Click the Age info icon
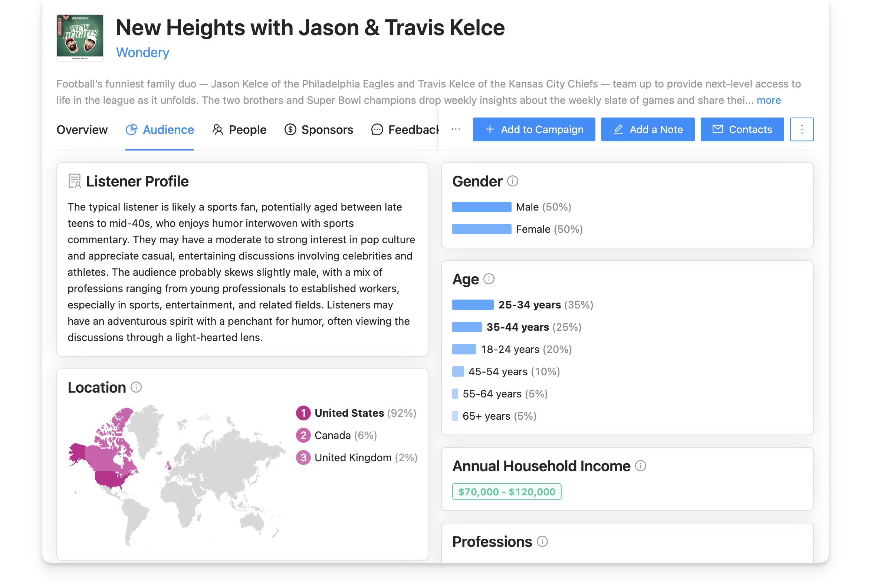 pyautogui.click(x=489, y=279)
